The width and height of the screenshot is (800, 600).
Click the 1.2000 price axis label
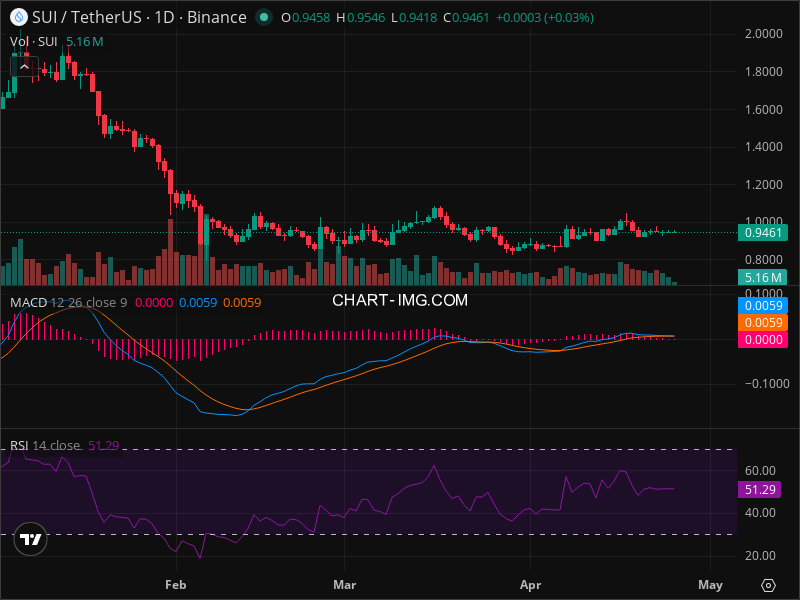tap(763, 185)
